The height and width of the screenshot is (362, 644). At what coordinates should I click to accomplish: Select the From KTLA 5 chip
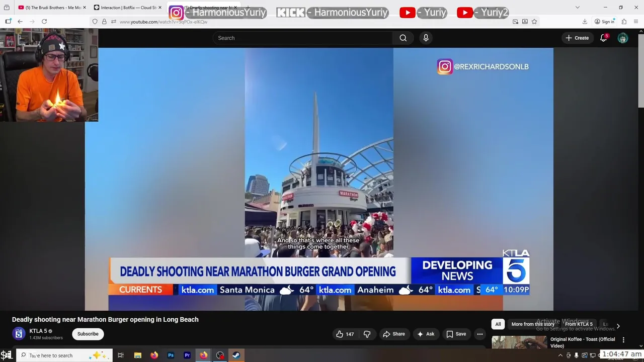click(579, 324)
